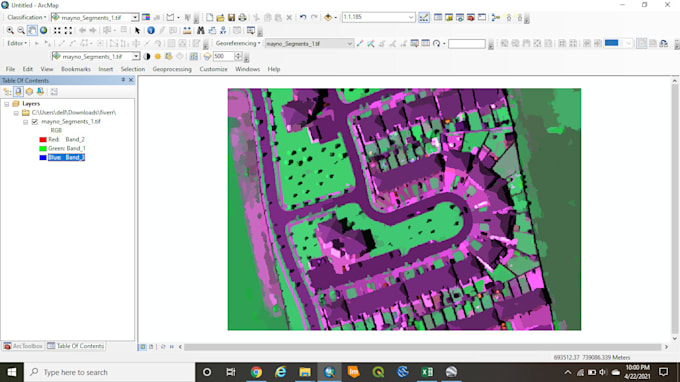The image size is (680, 382).
Task: Click the georeferencing rotation value field
Action: (x=467, y=43)
